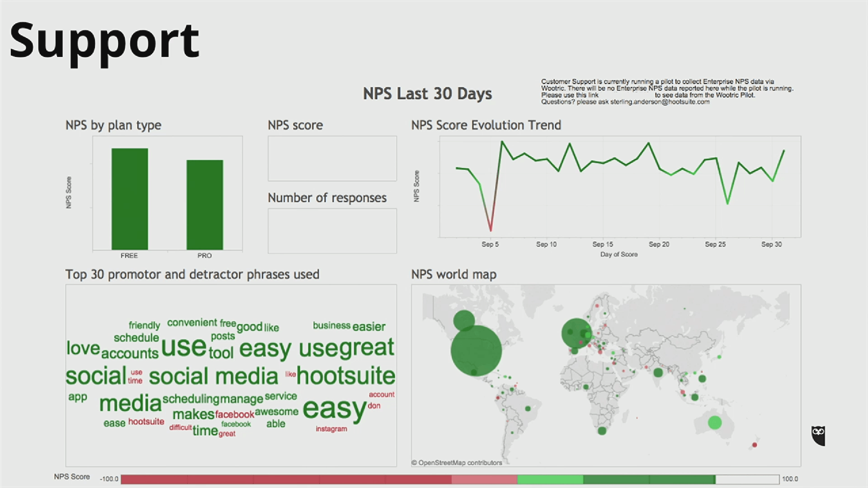Screen dimensions: 868x488
Task: Click red 'facebook' detractor word in cloud
Action: [x=235, y=414]
